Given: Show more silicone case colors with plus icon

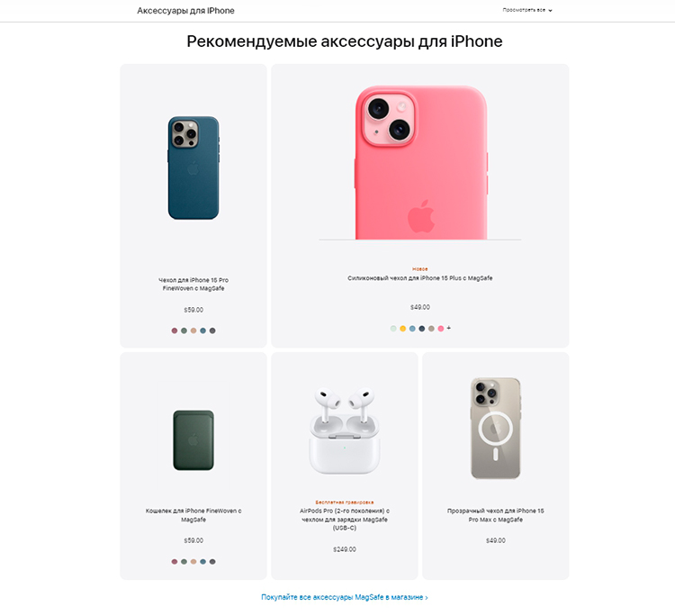Looking at the screenshot, I should [x=448, y=328].
